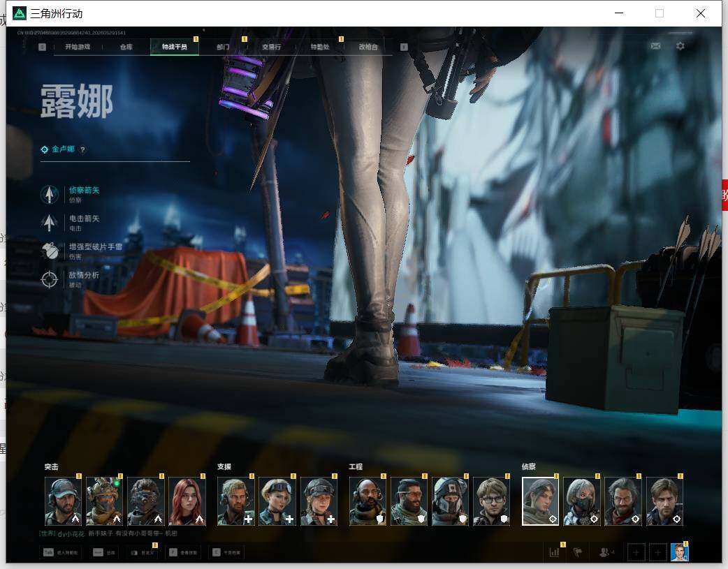Select blonde 支援 operator with goggles
This screenshot has height=569, width=728.
pos(277,501)
